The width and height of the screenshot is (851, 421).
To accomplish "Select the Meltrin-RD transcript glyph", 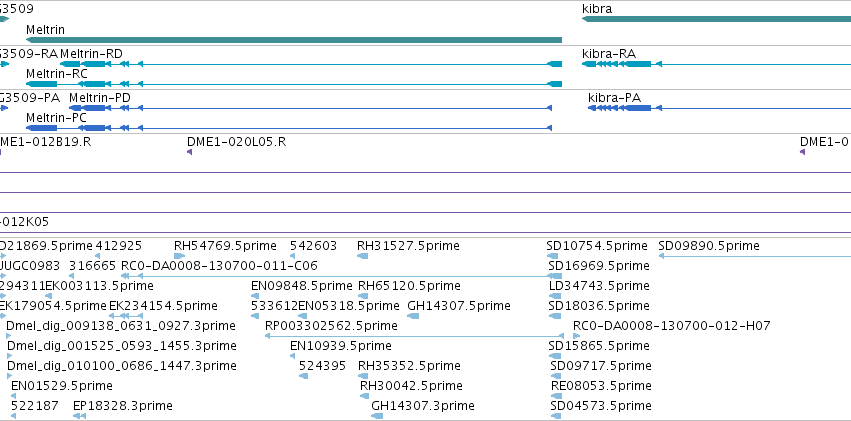I will point(310,64).
